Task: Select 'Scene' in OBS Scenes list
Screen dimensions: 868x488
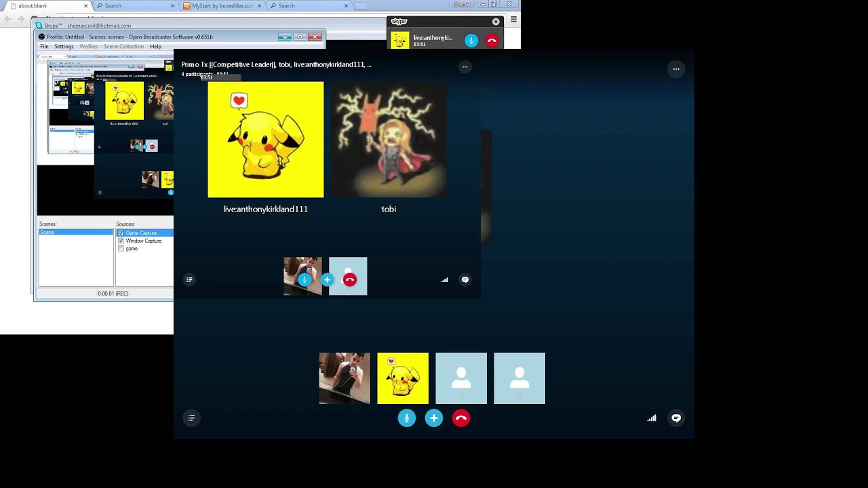Action: [x=76, y=232]
